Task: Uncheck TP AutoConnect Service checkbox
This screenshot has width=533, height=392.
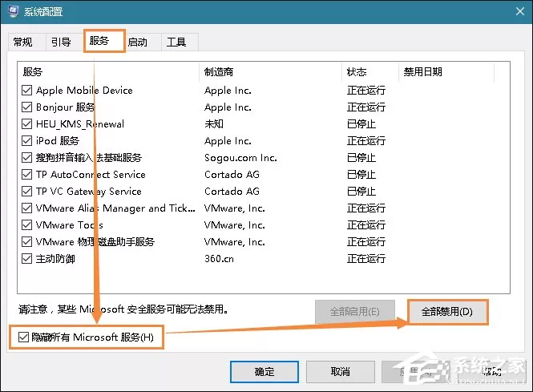Action: [27, 175]
